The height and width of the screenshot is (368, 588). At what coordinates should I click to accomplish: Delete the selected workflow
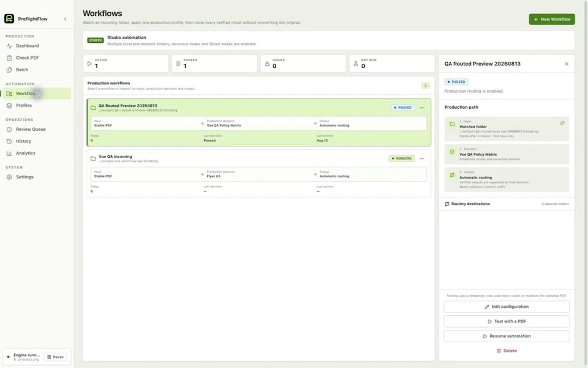tap(507, 351)
